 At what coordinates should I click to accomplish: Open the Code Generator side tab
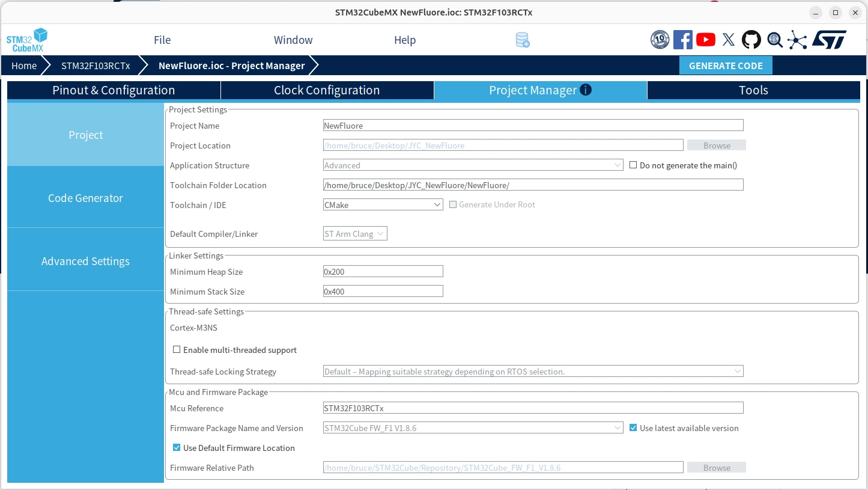[x=85, y=198]
